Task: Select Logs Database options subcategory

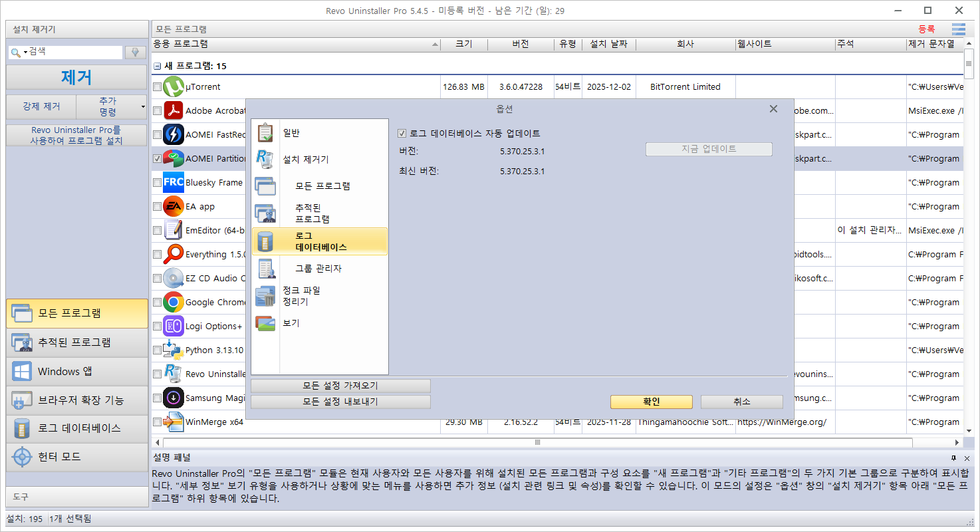Action: tap(320, 241)
